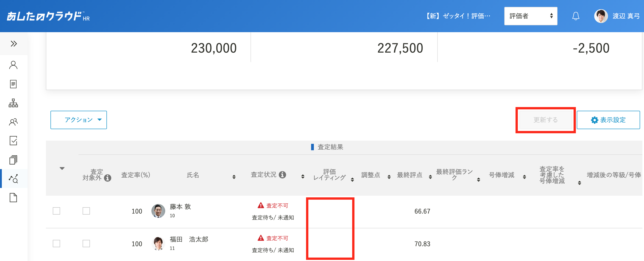The width and height of the screenshot is (644, 261).
Task: Open the organization chart sidebar icon
Action: click(13, 103)
